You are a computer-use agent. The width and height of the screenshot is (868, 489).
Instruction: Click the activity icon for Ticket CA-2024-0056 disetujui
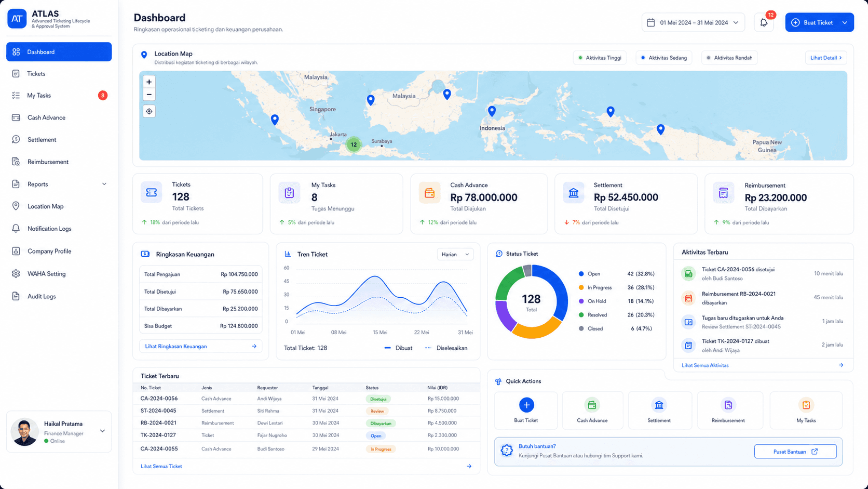pyautogui.click(x=688, y=274)
